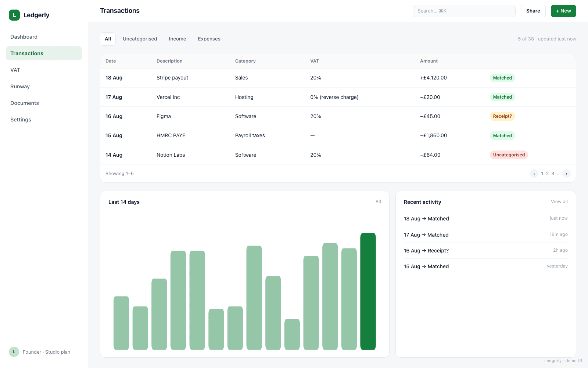
Task: Click the Date column header
Action: click(x=111, y=61)
